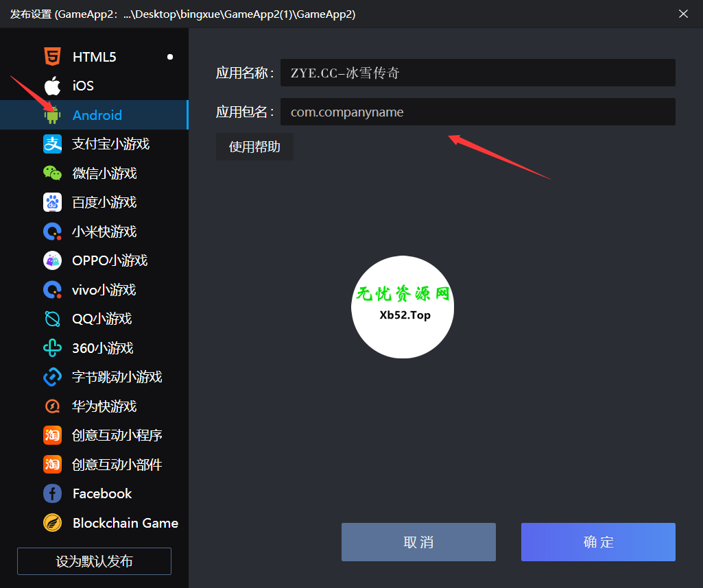Select 360小游戏 in platform list
This screenshot has height=588, width=703.
(94, 348)
